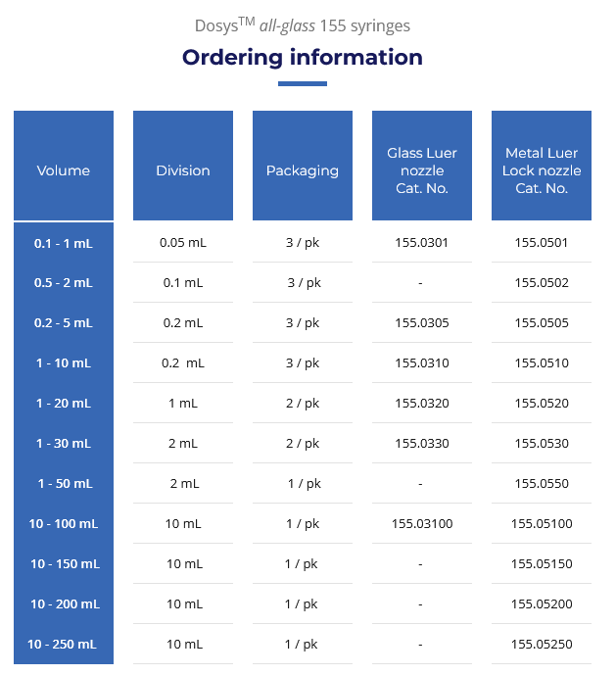
Task: Select the Metal Luer Lock nozzle header
Action: 542,170
